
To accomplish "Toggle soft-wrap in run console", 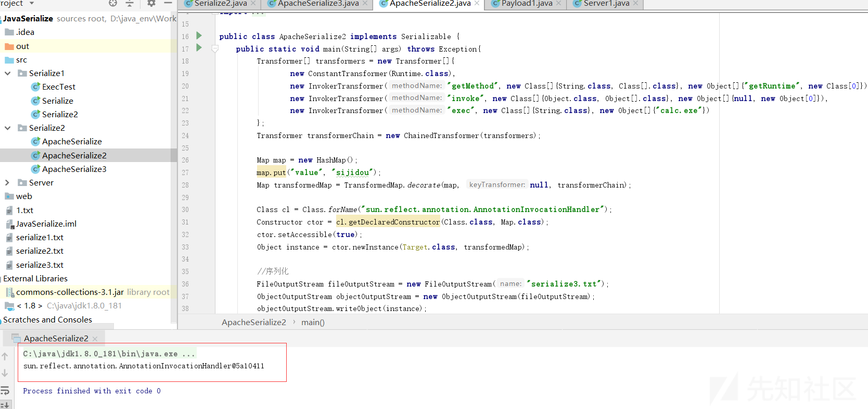I will point(5,390).
